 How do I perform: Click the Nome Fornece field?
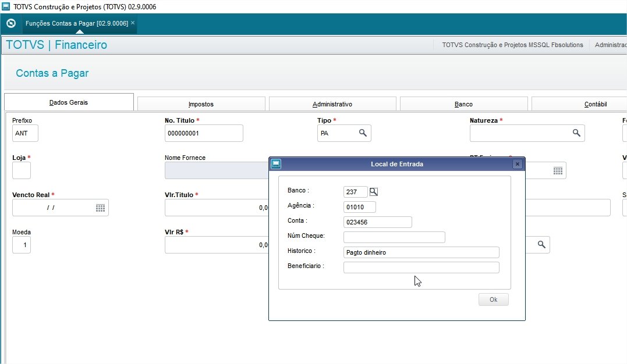pyautogui.click(x=217, y=170)
